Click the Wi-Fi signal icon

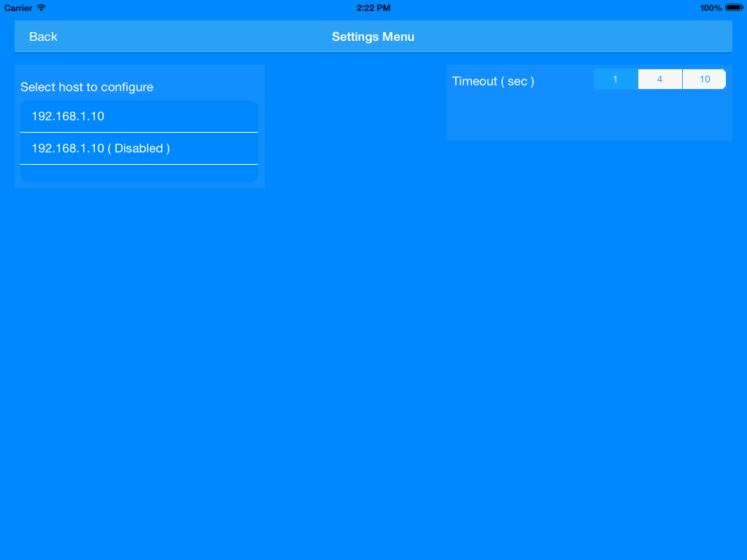(41, 8)
